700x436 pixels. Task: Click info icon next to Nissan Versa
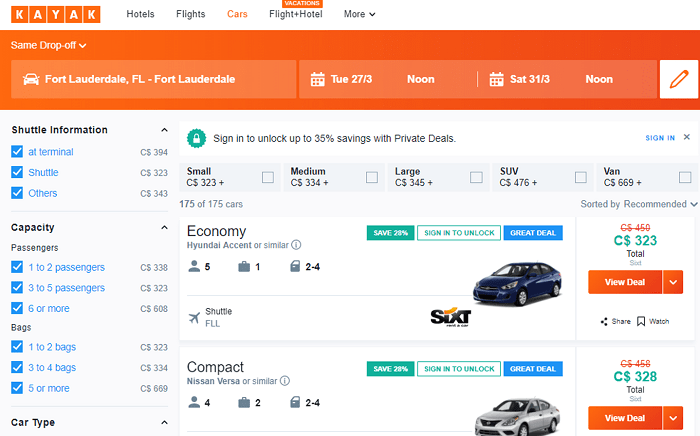tap(285, 381)
